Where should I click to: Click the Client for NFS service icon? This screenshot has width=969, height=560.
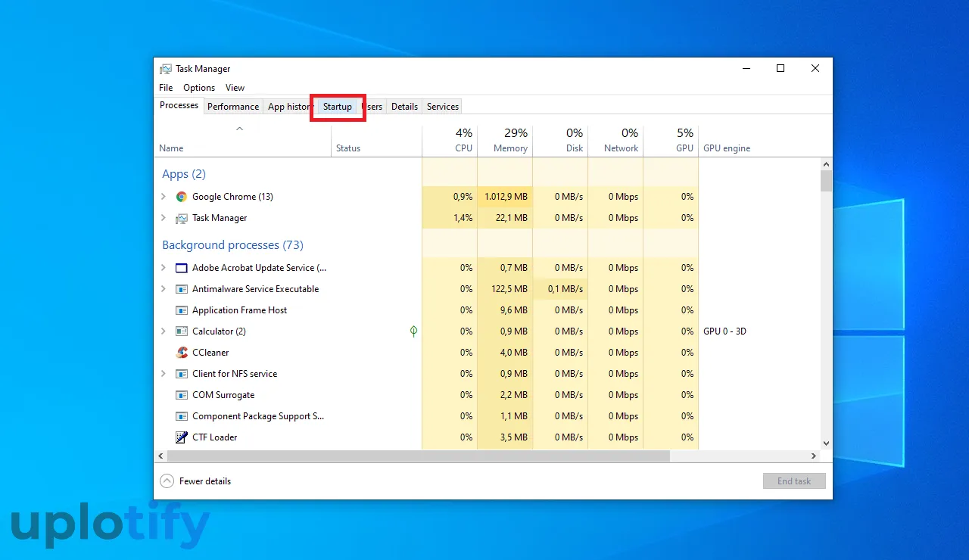(x=182, y=374)
